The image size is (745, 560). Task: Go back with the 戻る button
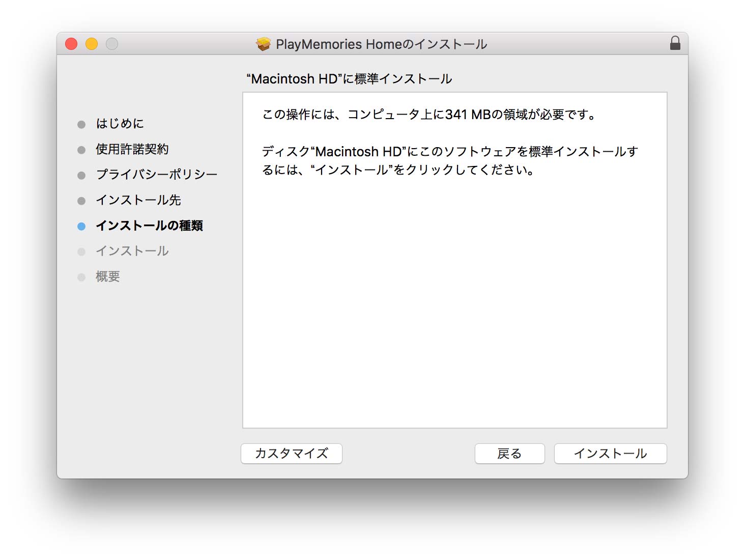[509, 453]
